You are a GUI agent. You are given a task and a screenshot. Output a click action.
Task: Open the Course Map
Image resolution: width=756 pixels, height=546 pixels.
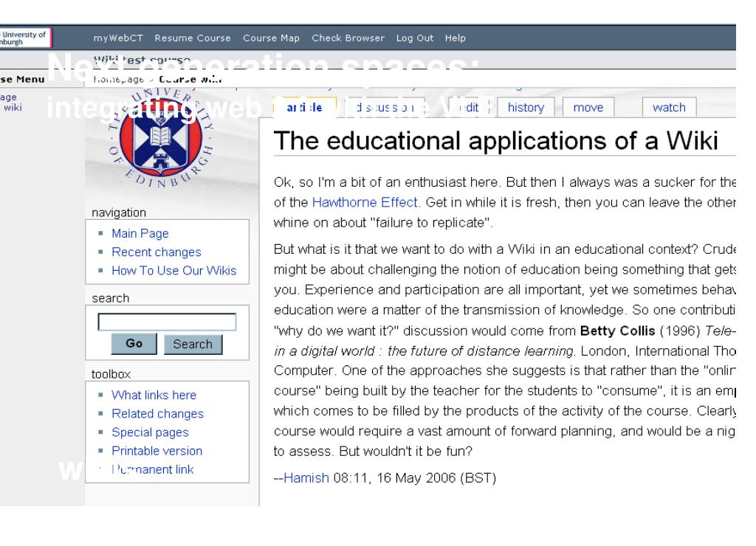tap(271, 38)
